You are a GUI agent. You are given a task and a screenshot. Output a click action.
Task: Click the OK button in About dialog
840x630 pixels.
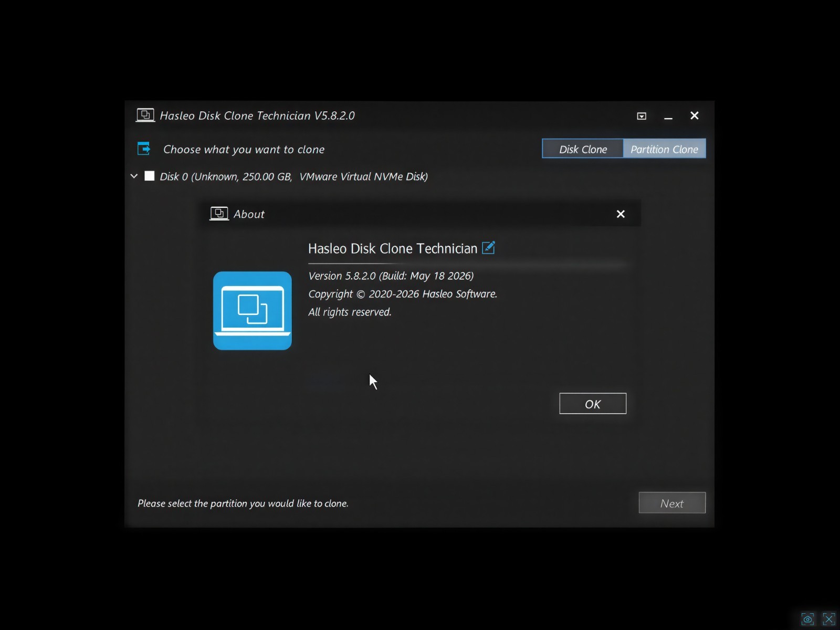coord(593,404)
